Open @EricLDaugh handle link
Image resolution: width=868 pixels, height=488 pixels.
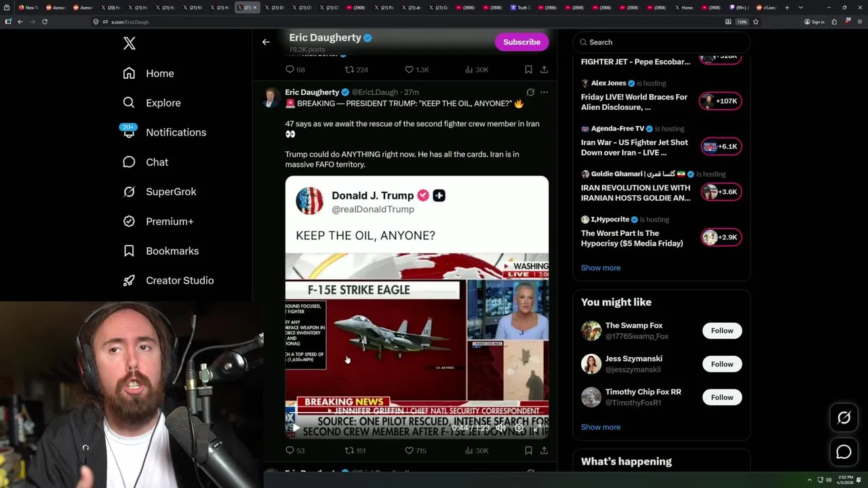tap(374, 92)
